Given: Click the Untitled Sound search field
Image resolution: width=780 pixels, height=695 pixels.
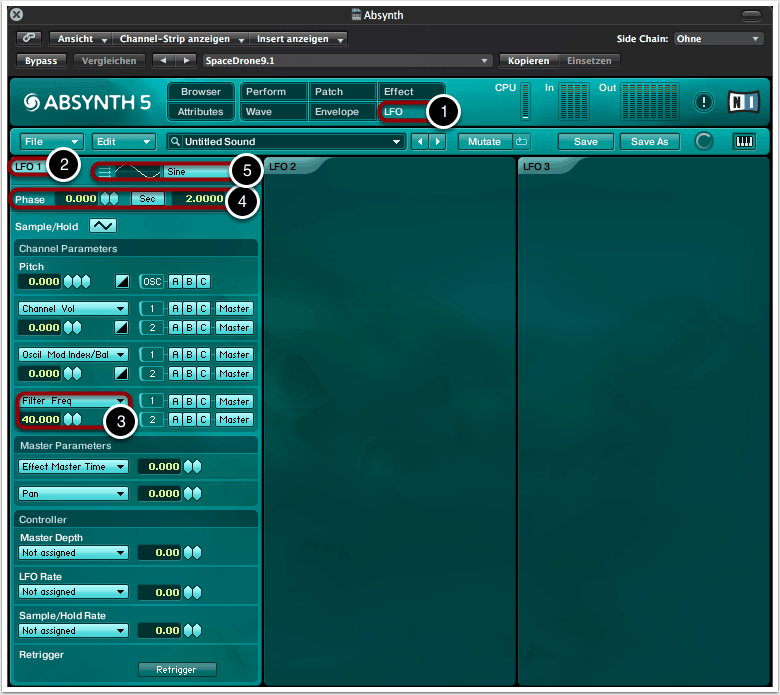Looking at the screenshot, I should pyautogui.click(x=286, y=142).
